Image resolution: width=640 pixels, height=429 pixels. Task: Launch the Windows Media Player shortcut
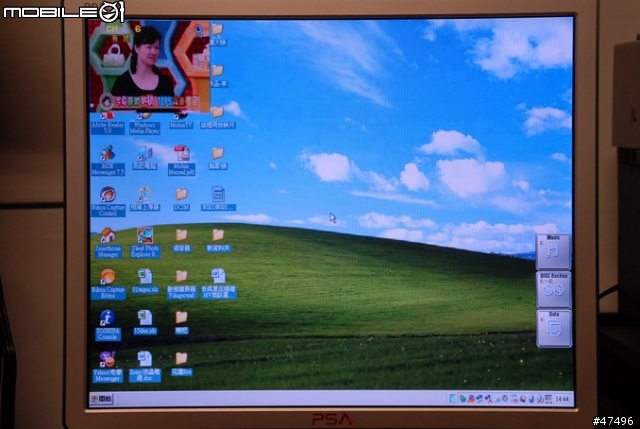point(144,125)
